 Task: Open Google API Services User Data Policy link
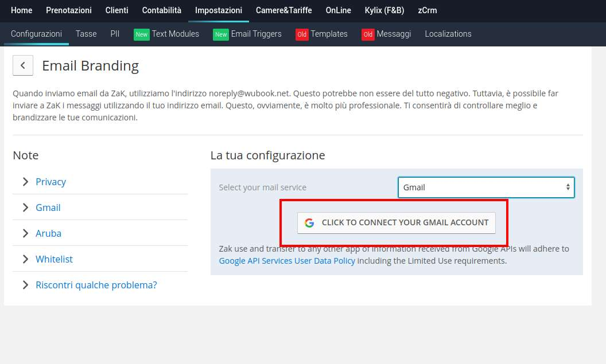click(x=287, y=261)
